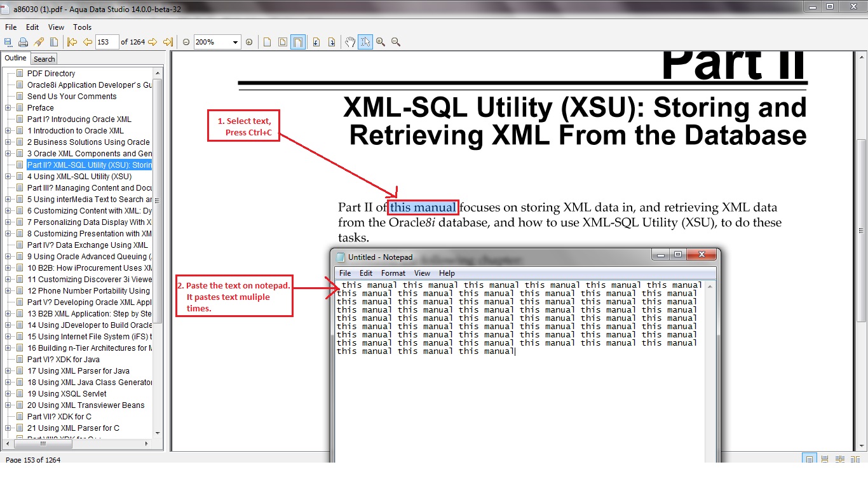The image size is (868, 488).
Task: Switch to continuous single page view
Action: tap(825, 459)
